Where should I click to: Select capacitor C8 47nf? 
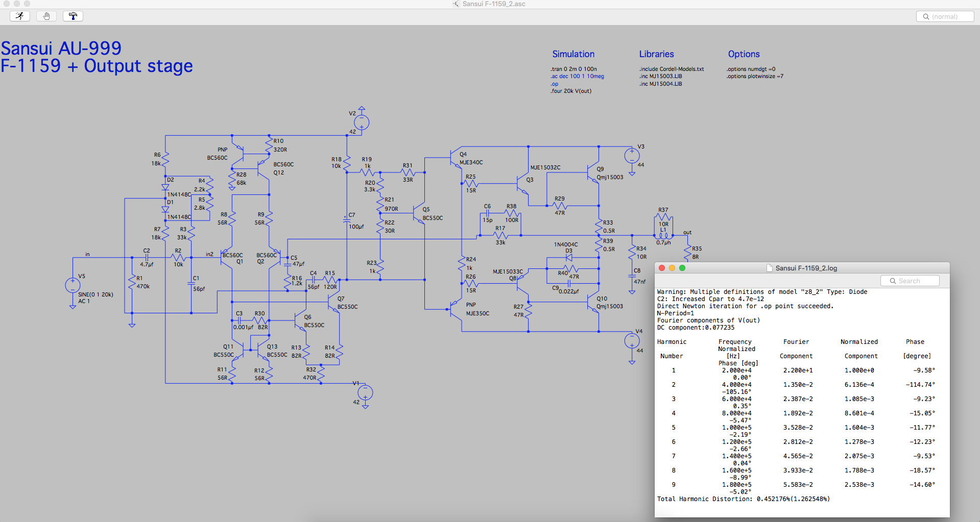pos(632,276)
